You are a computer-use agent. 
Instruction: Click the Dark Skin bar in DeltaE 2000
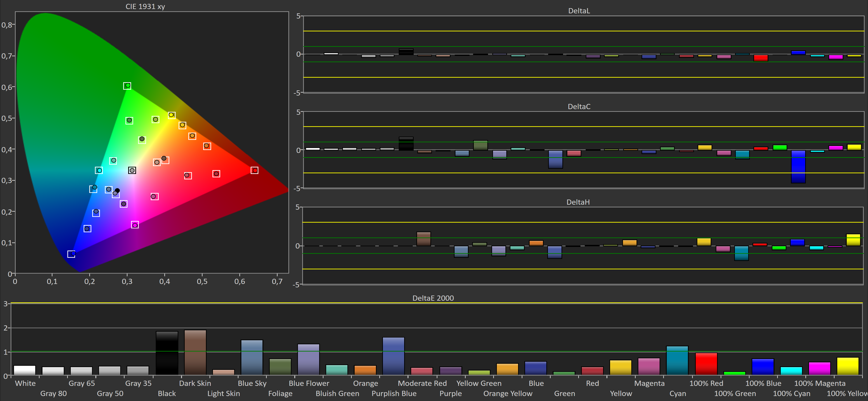click(195, 352)
